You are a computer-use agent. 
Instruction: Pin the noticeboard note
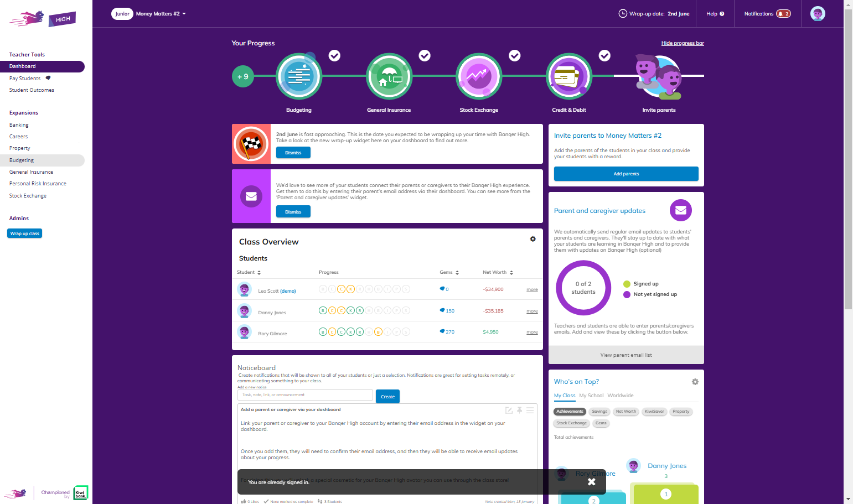(520, 411)
